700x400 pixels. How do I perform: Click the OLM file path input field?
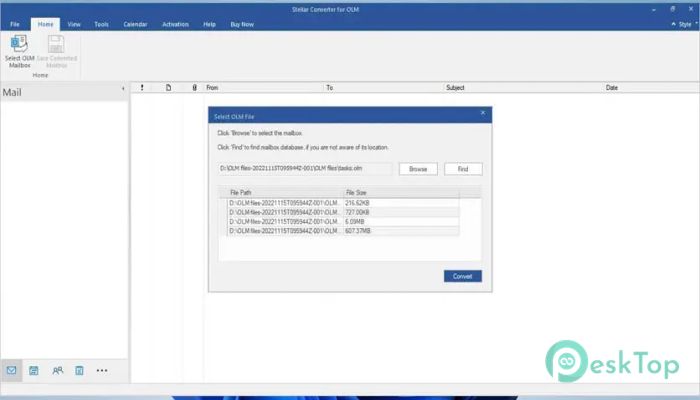click(305, 168)
